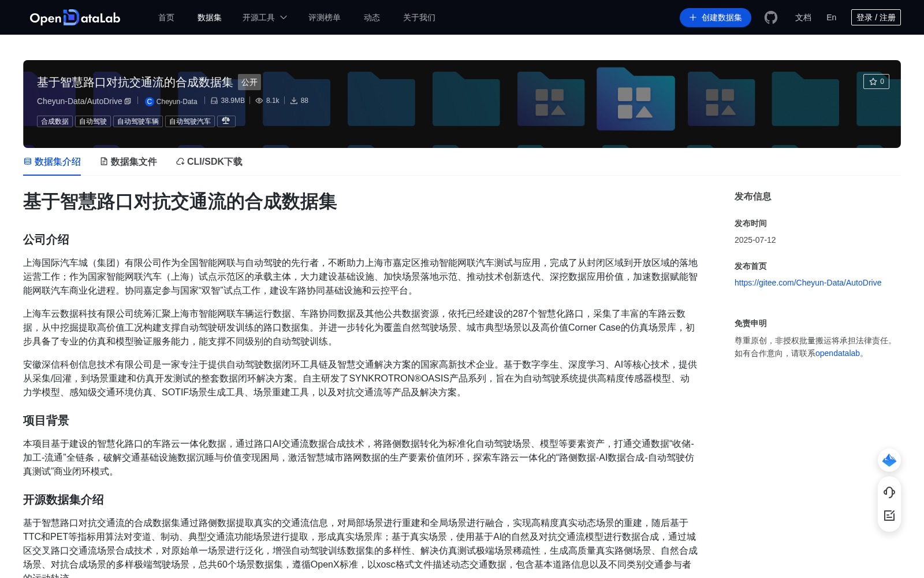Switch to the 数据集文件 tab
The image size is (924, 578).
[128, 162]
